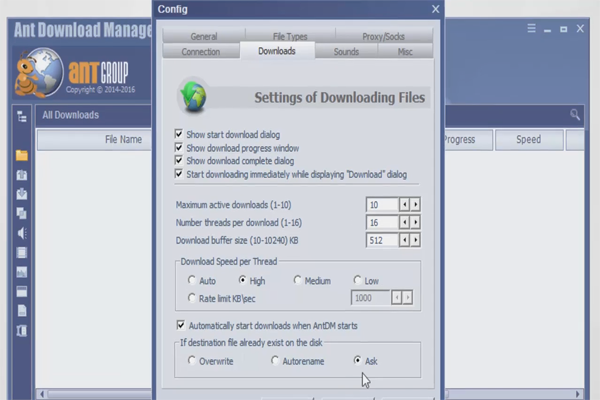Minimize the Ant Download Manager window
The height and width of the screenshot is (400, 600).
(x=548, y=30)
